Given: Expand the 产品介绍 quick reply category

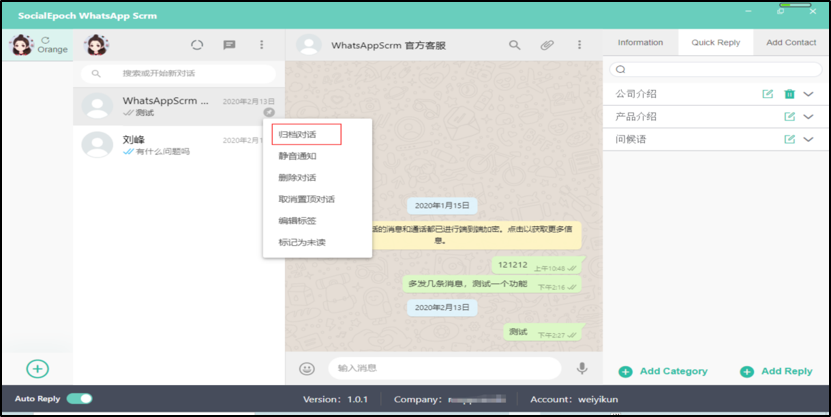Looking at the screenshot, I should tap(808, 117).
